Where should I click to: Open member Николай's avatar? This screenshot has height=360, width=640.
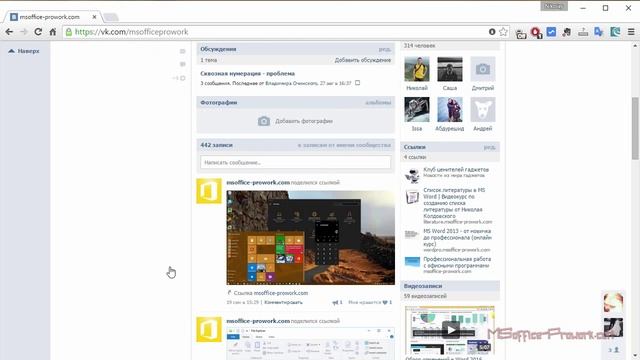[x=417, y=69]
